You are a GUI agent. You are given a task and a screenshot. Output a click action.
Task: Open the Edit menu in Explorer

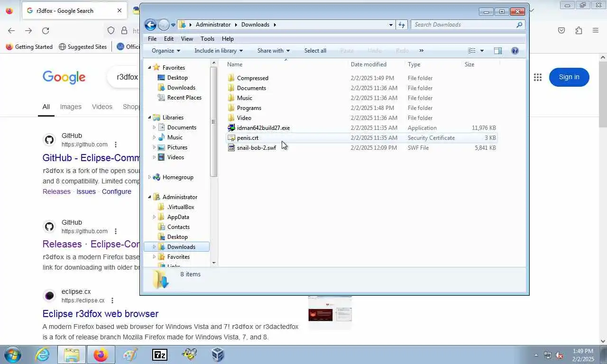[x=169, y=39]
